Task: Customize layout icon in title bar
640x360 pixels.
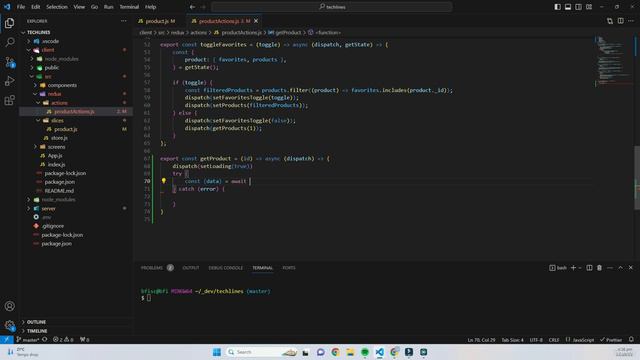Action: pyautogui.click(x=589, y=7)
